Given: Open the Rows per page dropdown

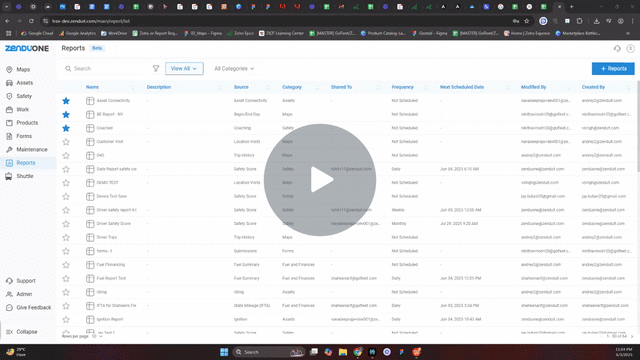Looking at the screenshot, I should point(97,336).
